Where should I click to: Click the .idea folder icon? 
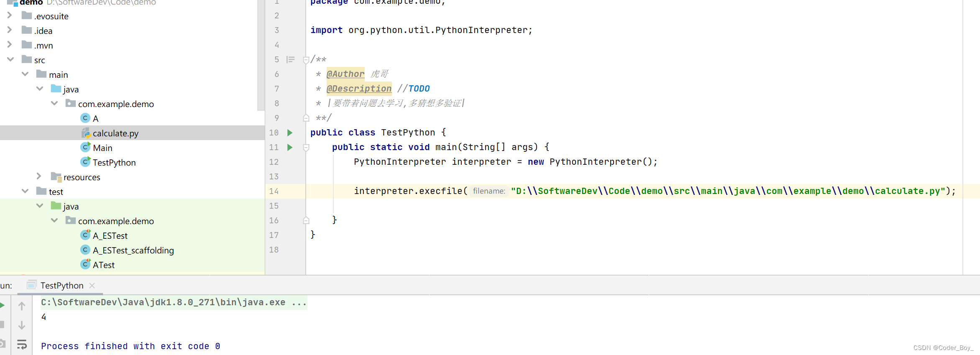pos(27,30)
